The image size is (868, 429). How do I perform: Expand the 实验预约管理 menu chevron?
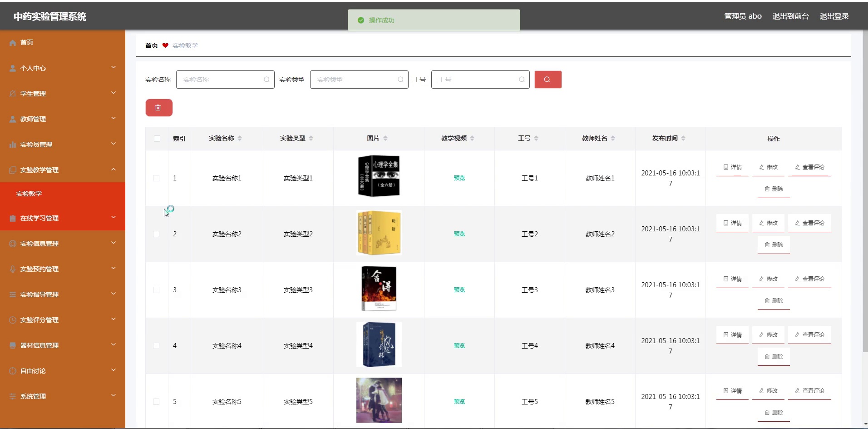[113, 268]
